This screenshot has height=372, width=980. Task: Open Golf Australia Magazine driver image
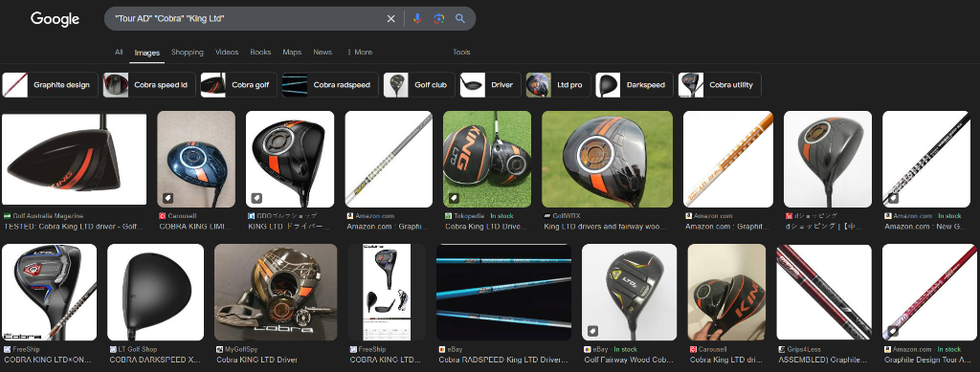(75, 159)
